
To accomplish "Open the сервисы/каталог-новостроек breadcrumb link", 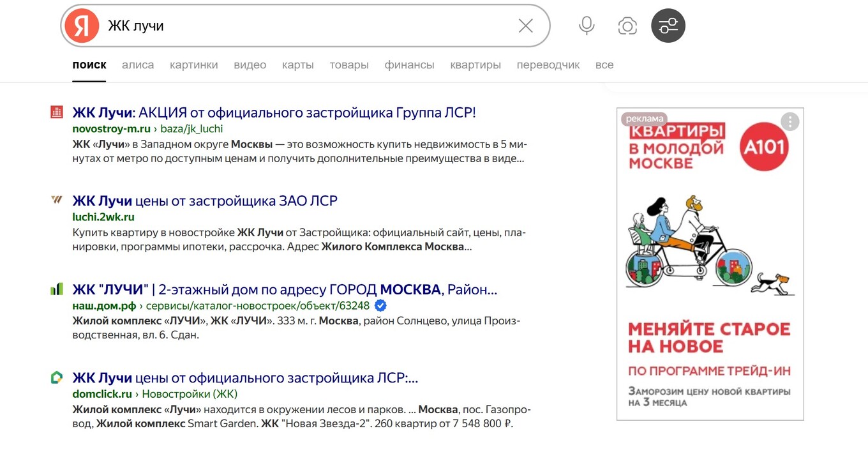I will (x=258, y=305).
